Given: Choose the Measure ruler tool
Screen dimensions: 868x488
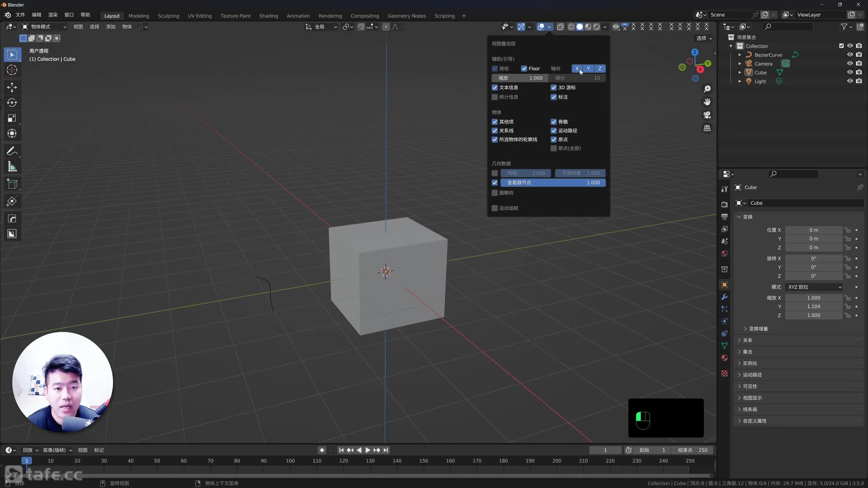Looking at the screenshot, I should point(12,167).
